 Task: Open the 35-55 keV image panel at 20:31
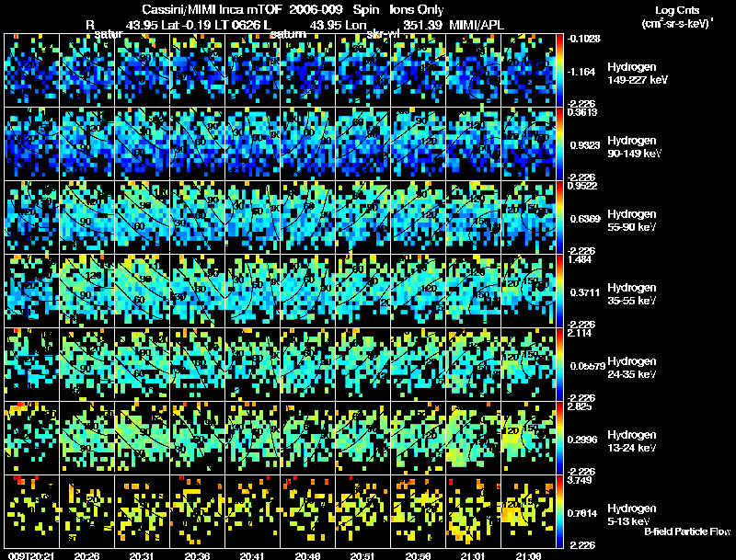coord(143,291)
